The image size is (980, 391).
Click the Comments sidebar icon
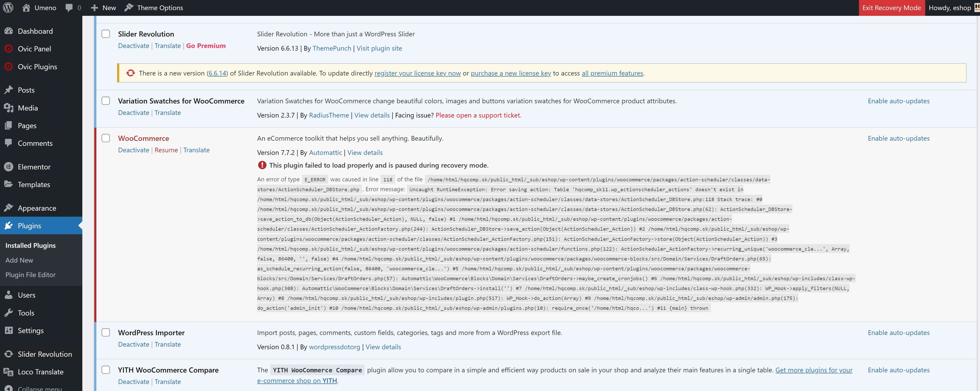[x=9, y=143]
